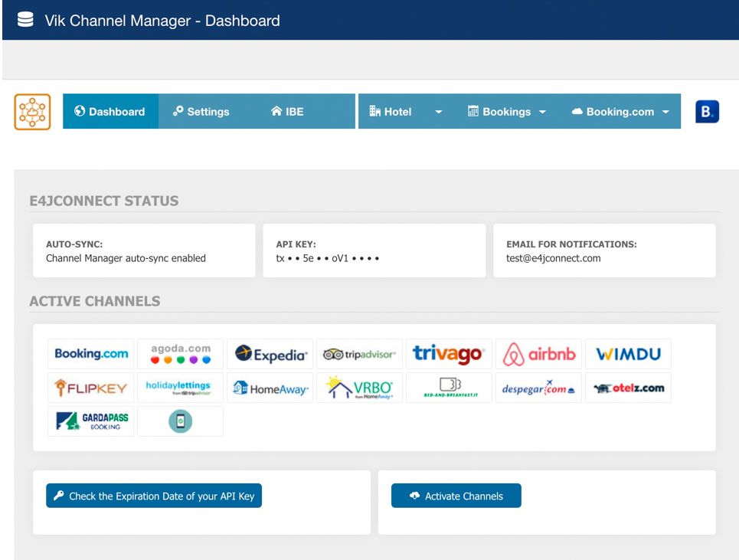Open the Dashboard tab
The height and width of the screenshot is (560, 739).
[x=111, y=111]
